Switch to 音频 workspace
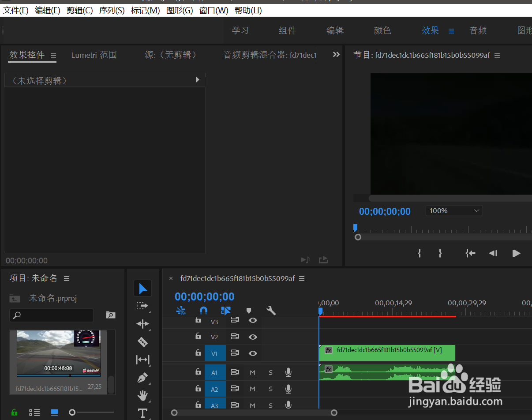This screenshot has height=420, width=532. (478, 30)
